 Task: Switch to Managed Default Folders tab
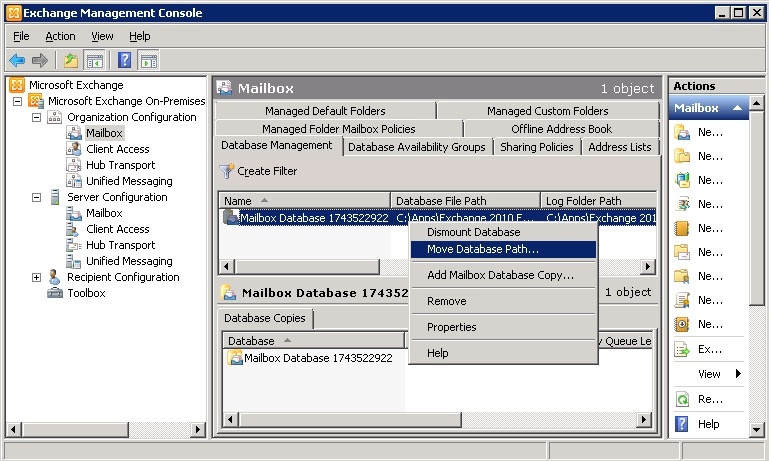click(x=325, y=111)
